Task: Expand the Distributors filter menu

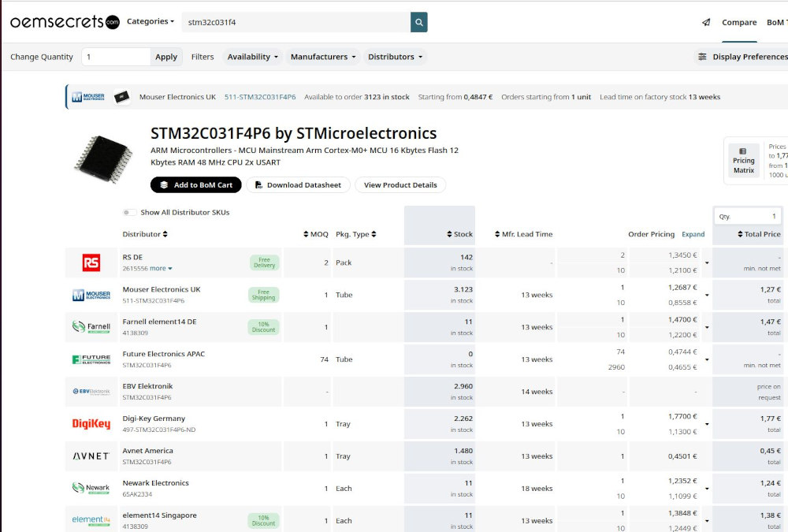Action: 395,57
